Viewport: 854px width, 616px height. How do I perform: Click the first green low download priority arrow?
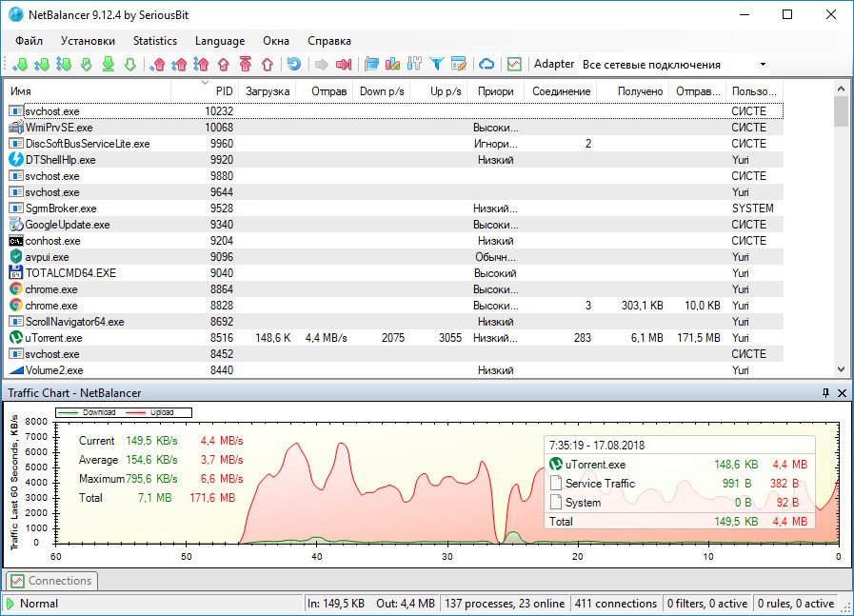click(21, 65)
